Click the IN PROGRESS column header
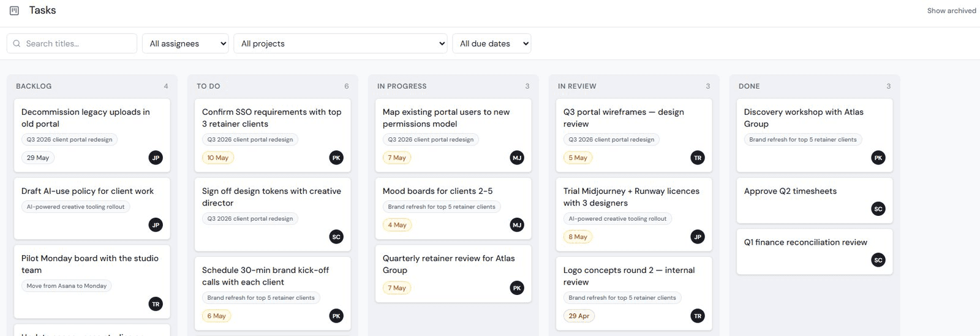 [x=402, y=86]
